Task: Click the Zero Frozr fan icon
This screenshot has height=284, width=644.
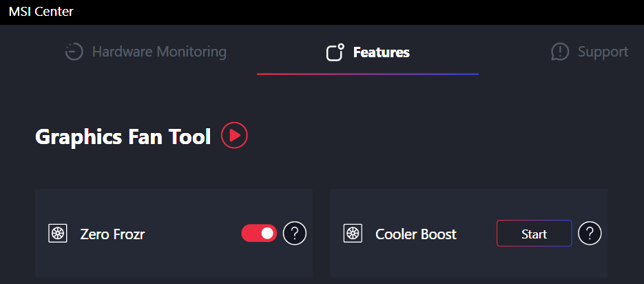Action: click(x=57, y=234)
